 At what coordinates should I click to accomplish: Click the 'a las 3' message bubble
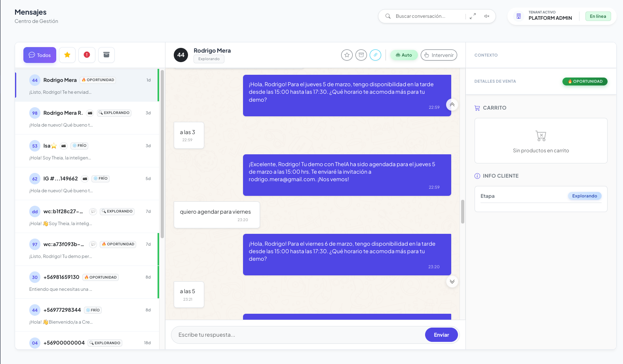click(x=189, y=135)
